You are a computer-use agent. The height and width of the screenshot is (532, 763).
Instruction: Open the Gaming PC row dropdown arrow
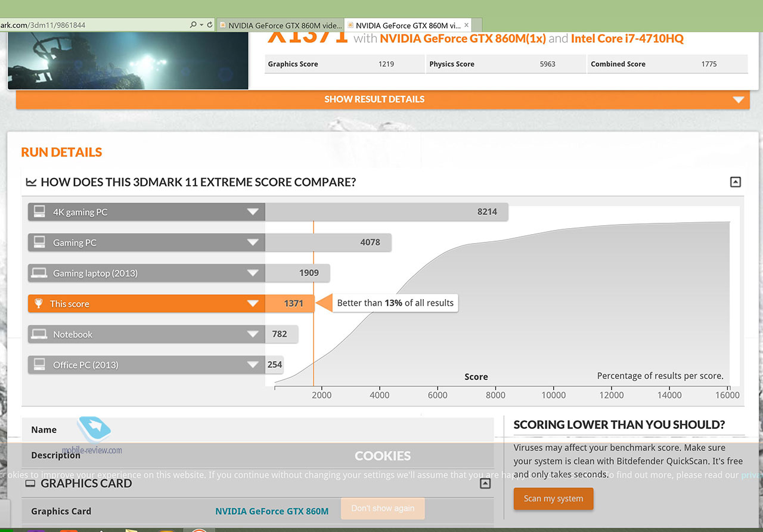coord(253,242)
